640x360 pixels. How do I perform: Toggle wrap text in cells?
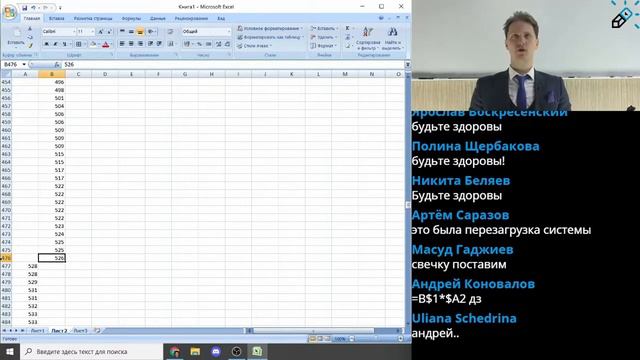(x=171, y=31)
